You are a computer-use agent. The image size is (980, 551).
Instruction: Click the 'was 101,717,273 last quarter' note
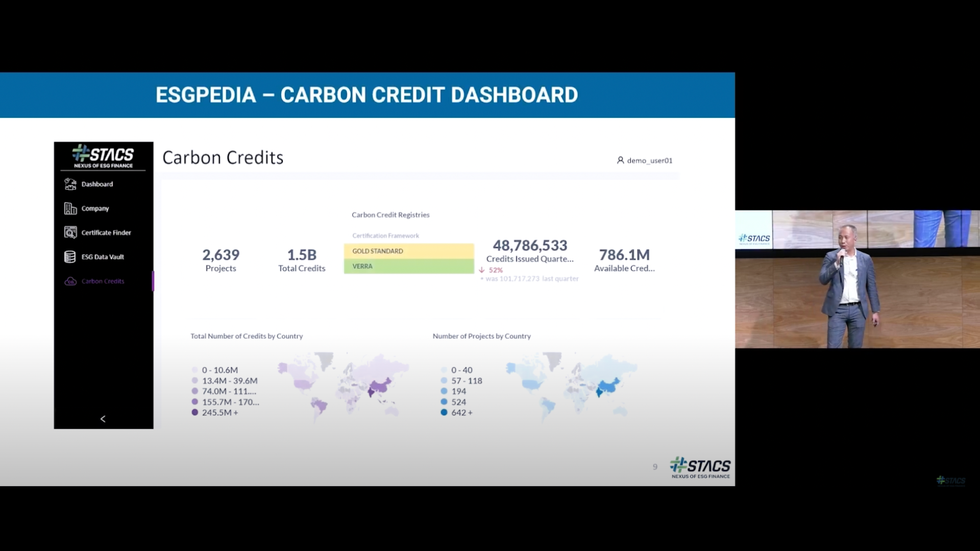(529, 279)
